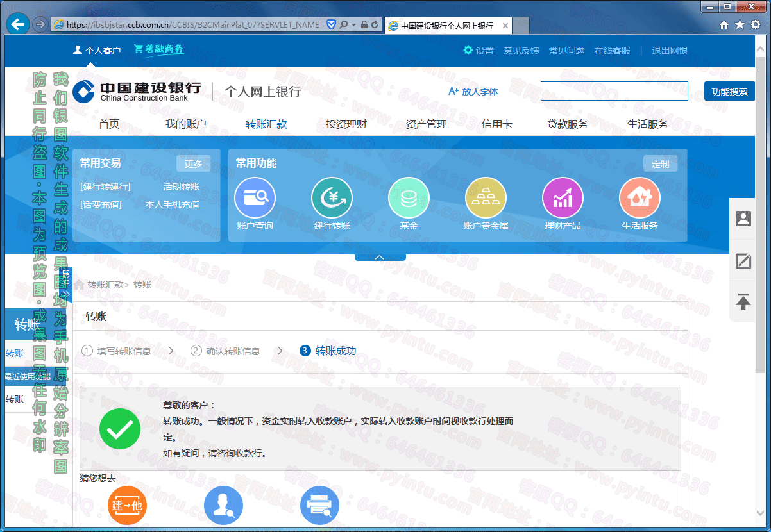Viewport: 771px width, 532px height.
Task: Select [话费充值] quick transaction
Action: pyautogui.click(x=101, y=205)
